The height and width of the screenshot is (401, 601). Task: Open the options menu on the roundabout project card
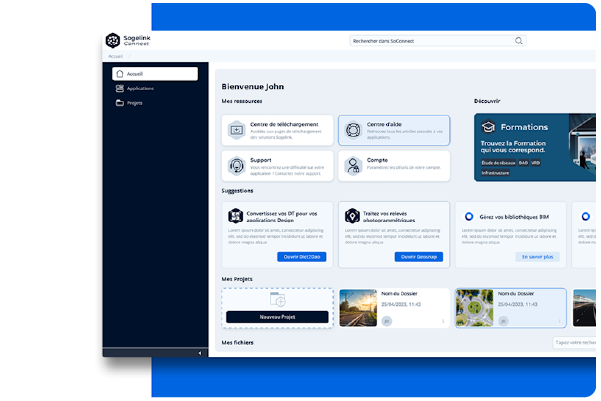(558, 321)
